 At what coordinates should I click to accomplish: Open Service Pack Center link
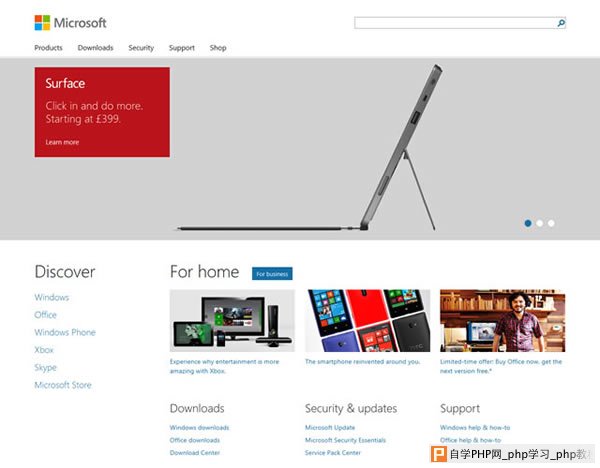(x=333, y=453)
